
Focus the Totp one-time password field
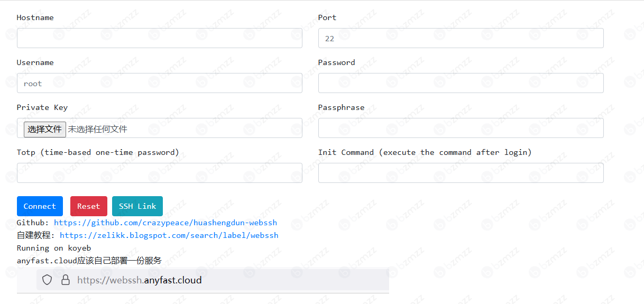160,173
